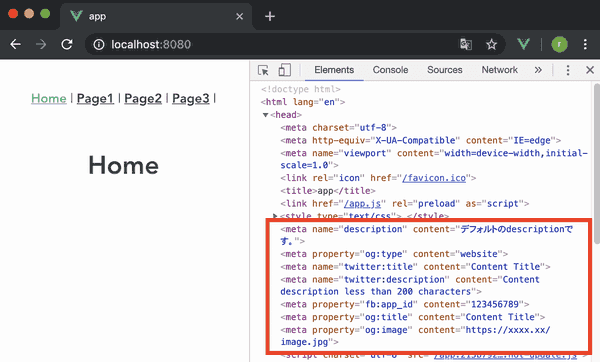This screenshot has height=362, width=600.
Task: Switch to the Sources tab
Action: click(445, 70)
